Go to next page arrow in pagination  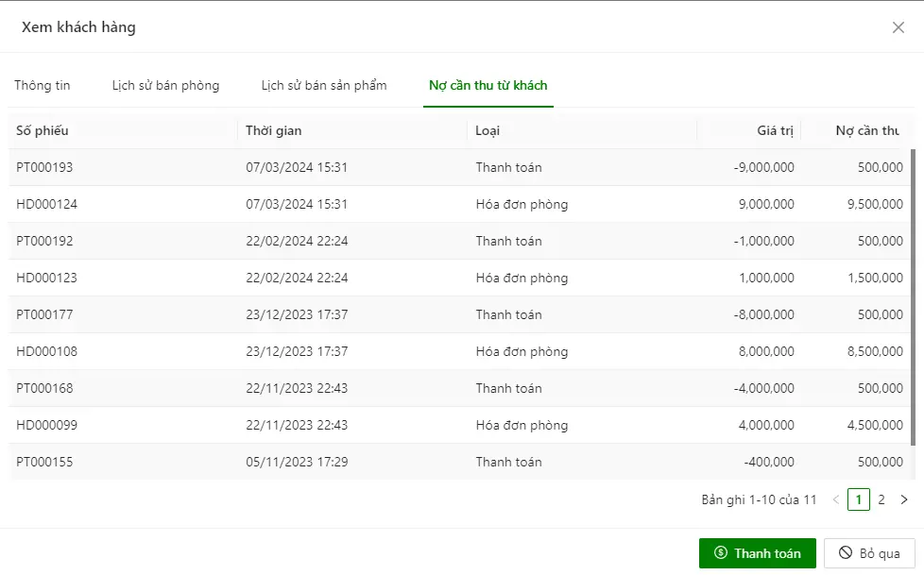(904, 499)
